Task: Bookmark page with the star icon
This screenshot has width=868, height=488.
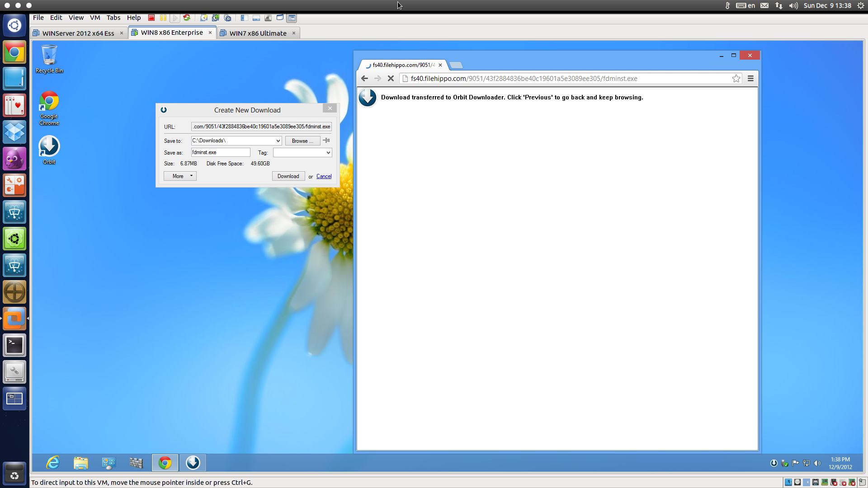Action: click(736, 78)
